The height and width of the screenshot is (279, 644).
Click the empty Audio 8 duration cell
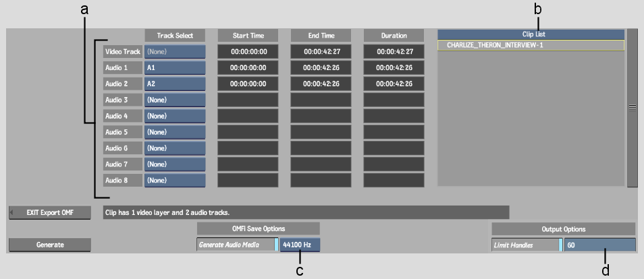(394, 180)
